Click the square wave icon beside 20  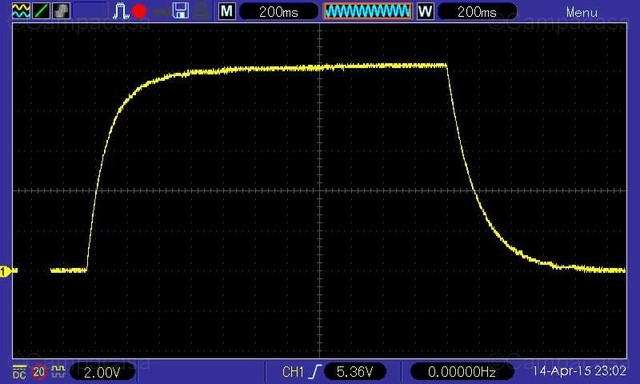[59, 371]
